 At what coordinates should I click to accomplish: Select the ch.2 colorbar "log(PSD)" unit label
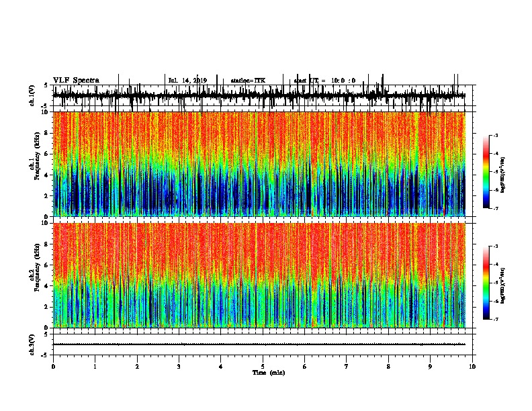pos(502,285)
